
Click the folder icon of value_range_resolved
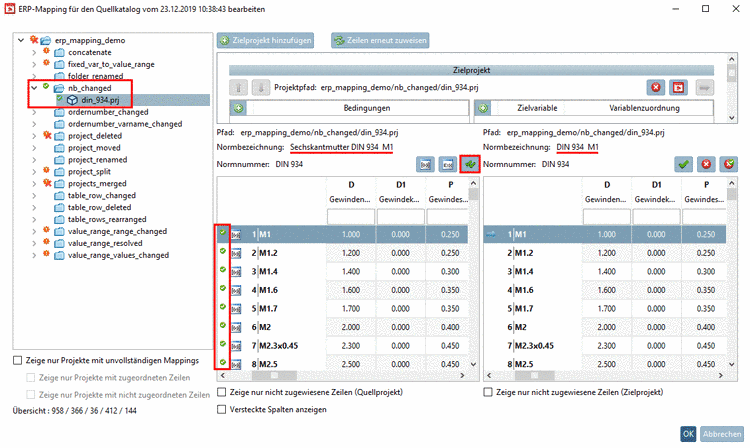(59, 243)
